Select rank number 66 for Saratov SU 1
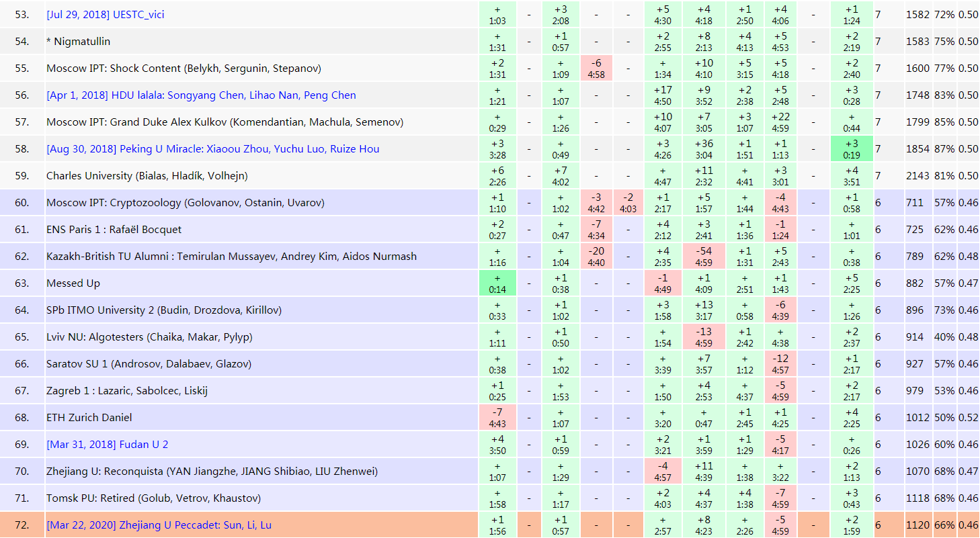The height and width of the screenshot is (538, 980). tap(22, 364)
